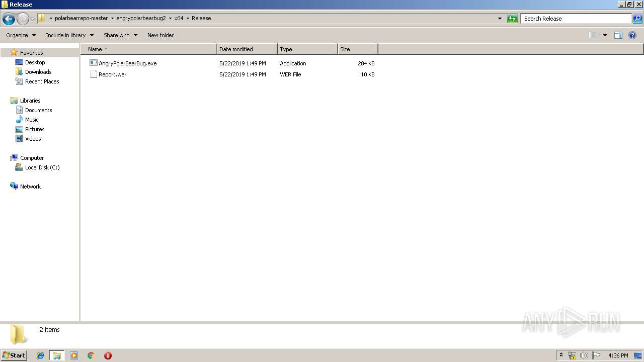Screen dimensions: 644x362
Task: Open the Videos library
Action: 33,139
